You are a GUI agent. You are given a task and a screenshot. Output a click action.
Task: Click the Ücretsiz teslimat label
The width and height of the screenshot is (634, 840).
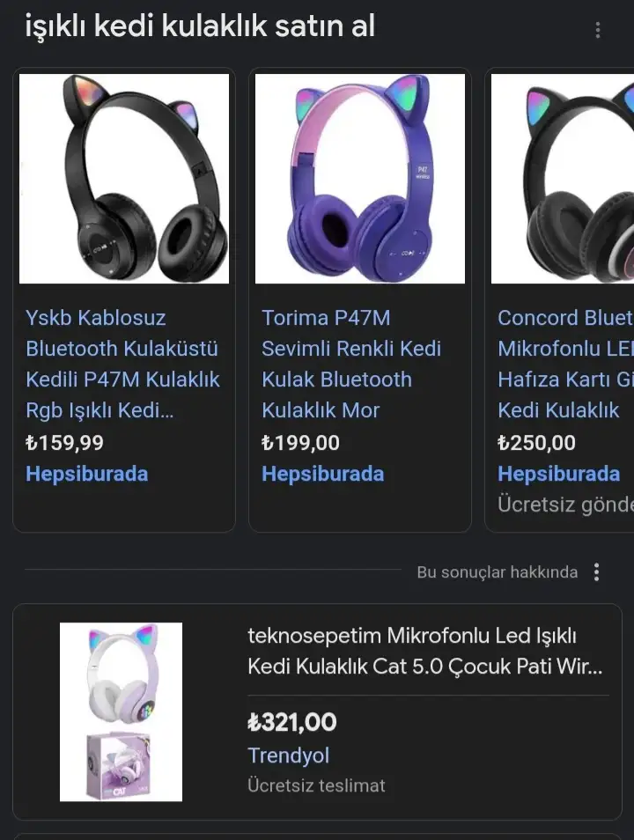(316, 785)
